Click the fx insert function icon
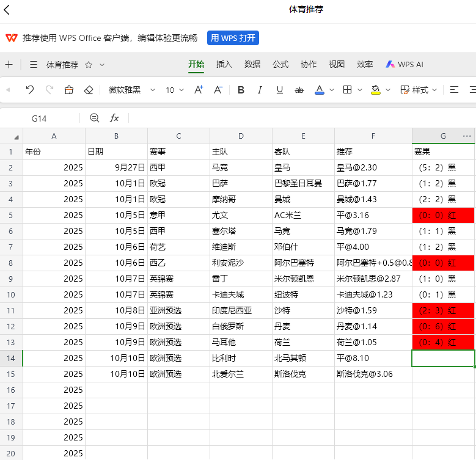Image resolution: width=476 pixels, height=460 pixels. [x=114, y=118]
